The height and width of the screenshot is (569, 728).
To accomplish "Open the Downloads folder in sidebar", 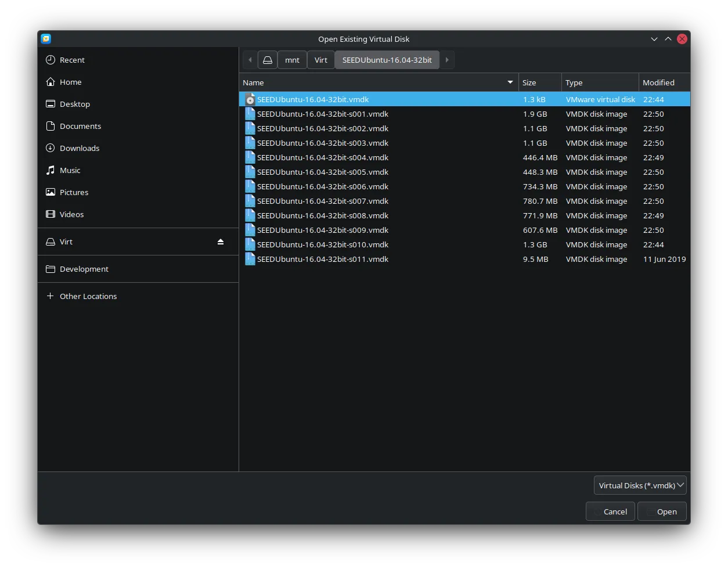I will 138,148.
